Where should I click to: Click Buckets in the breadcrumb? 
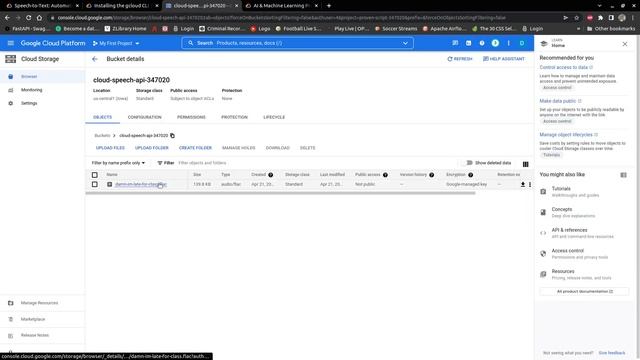click(102, 136)
